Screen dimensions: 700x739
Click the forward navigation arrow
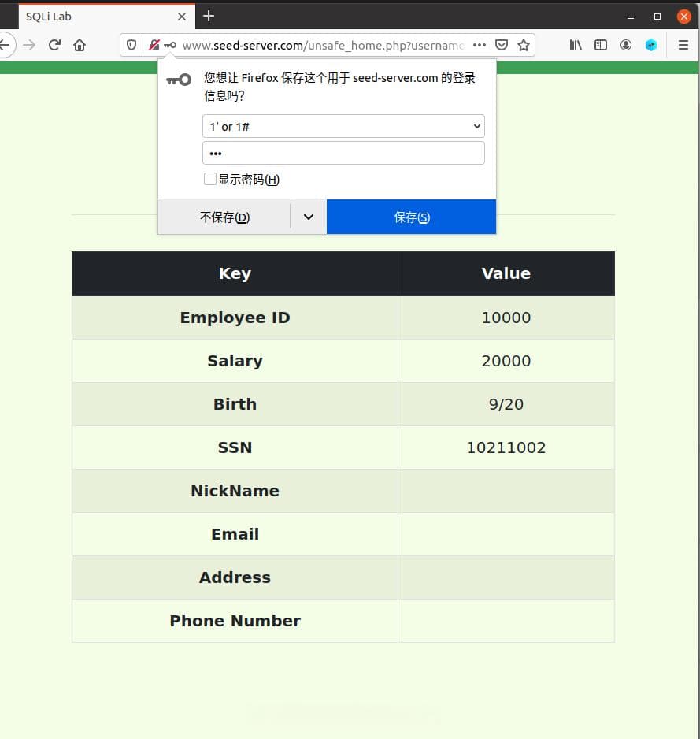tap(29, 45)
